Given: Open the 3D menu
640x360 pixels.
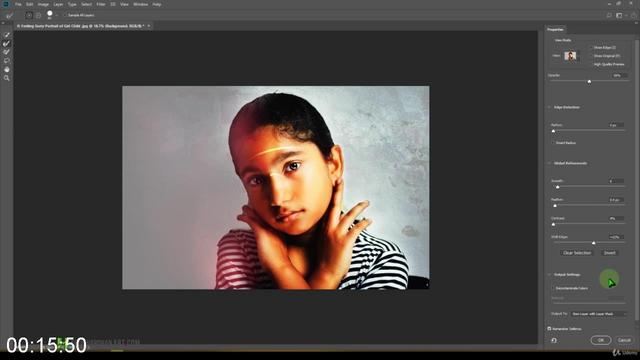Looking at the screenshot, I should 113,4.
